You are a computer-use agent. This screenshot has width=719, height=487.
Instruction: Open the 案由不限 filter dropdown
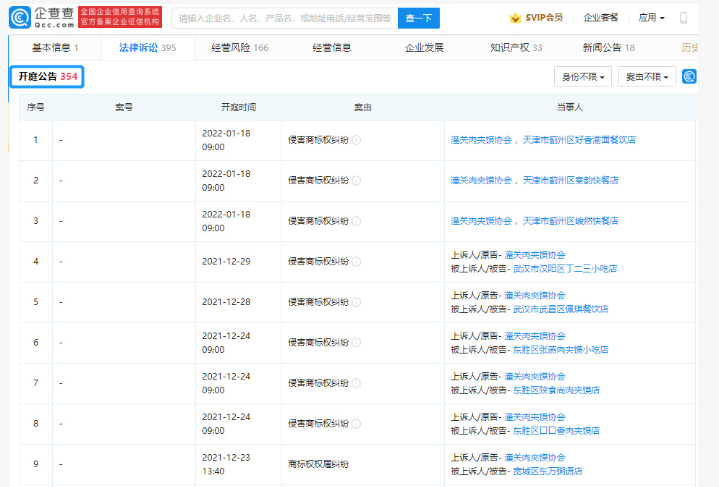pos(647,77)
